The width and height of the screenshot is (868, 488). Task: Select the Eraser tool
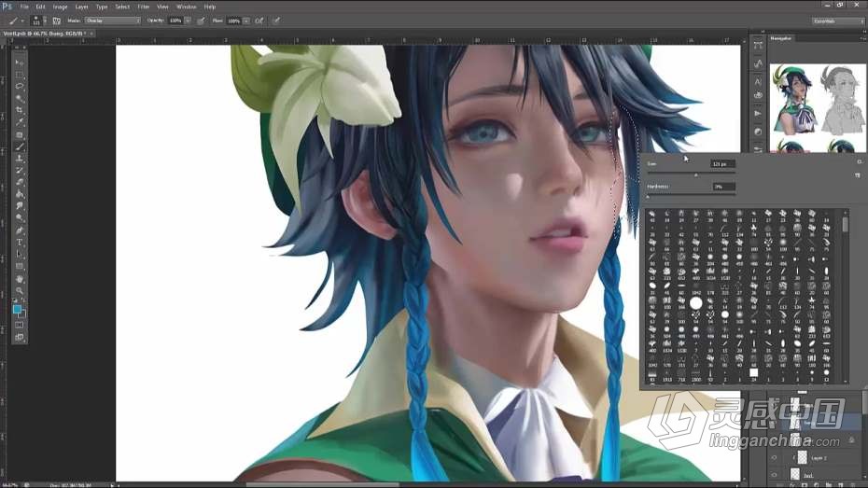point(20,182)
